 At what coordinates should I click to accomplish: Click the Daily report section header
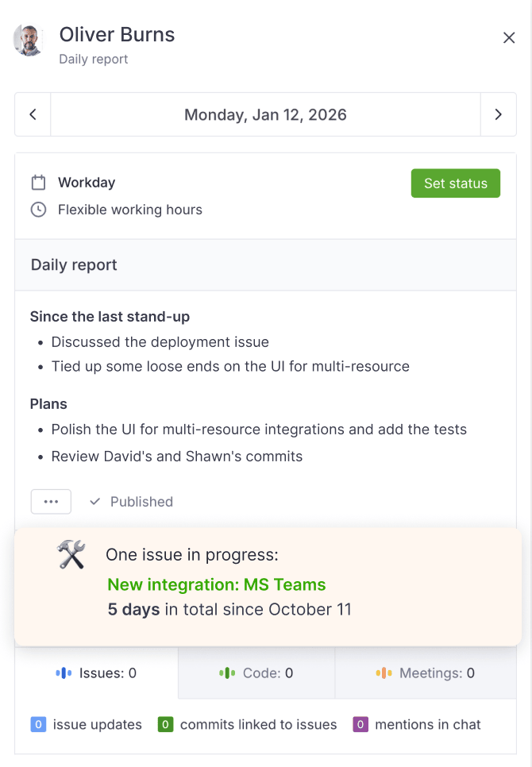pyautogui.click(x=74, y=265)
